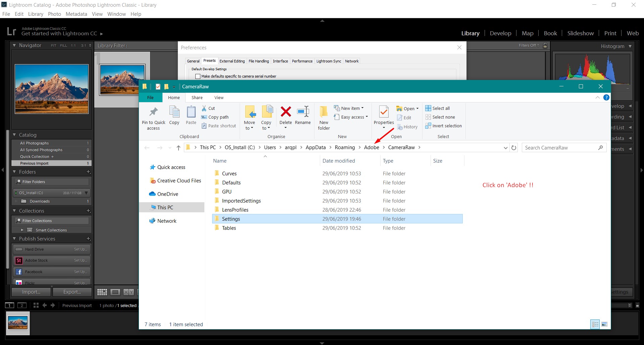The height and width of the screenshot is (345, 644).
Task: Open Properties checkmark icon
Action: (x=384, y=112)
